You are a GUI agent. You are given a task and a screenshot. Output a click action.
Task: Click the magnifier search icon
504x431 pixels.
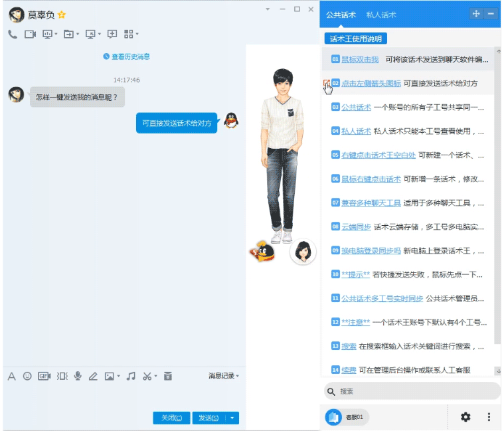point(331,391)
